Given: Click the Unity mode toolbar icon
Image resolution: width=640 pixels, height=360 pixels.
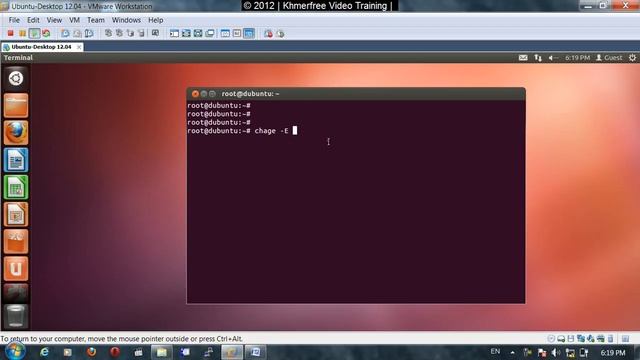Looking at the screenshot, I should point(209,33).
